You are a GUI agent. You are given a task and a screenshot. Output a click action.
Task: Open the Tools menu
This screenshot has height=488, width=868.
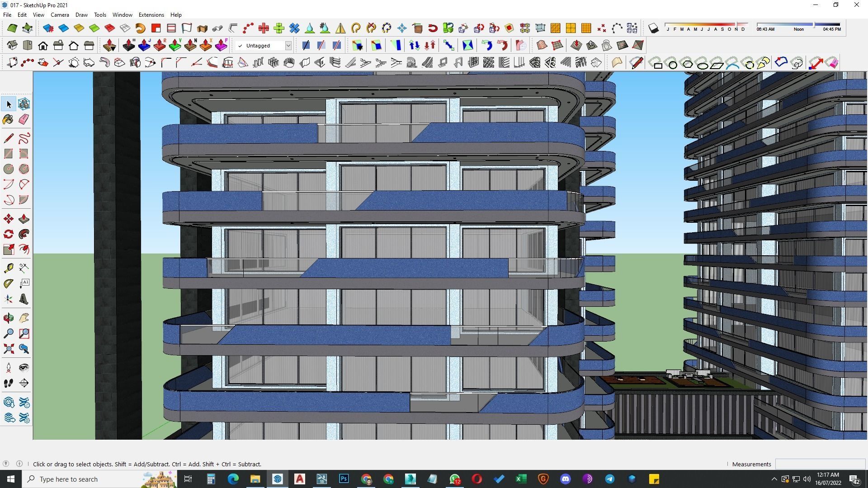tap(100, 15)
